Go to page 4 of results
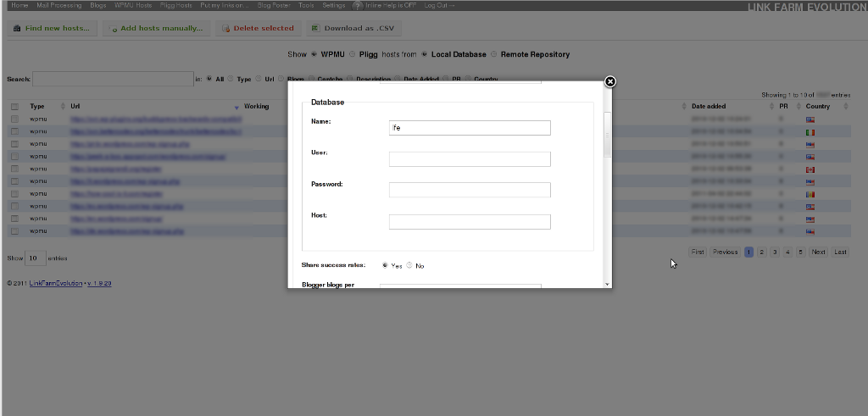Image resolution: width=868 pixels, height=416 pixels. (x=787, y=252)
